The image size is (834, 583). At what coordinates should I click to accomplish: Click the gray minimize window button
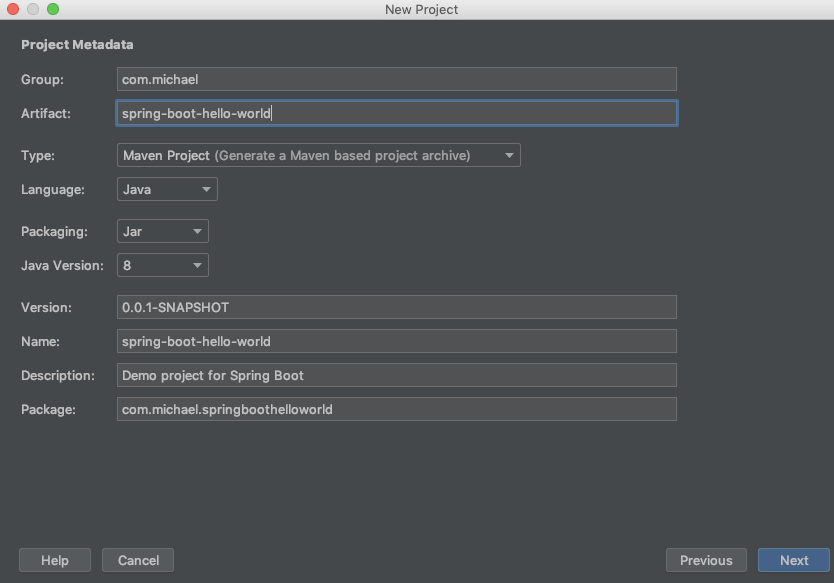pyautogui.click(x=33, y=9)
